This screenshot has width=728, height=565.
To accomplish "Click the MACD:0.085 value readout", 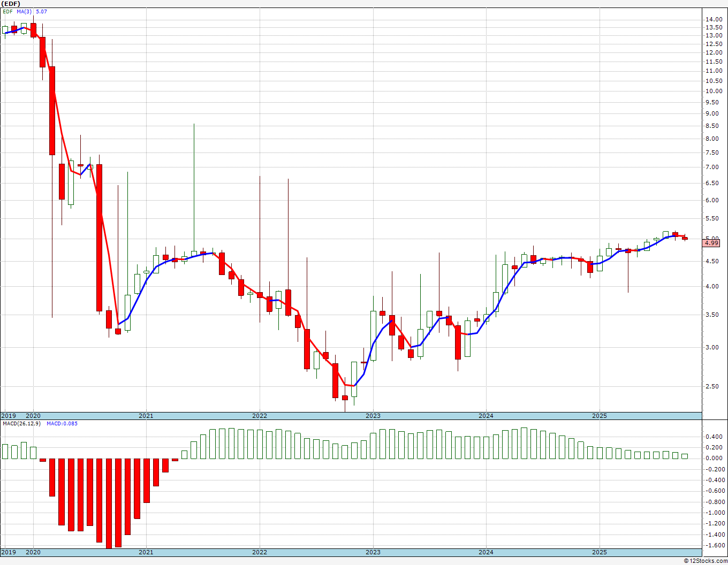I will 62,424.
